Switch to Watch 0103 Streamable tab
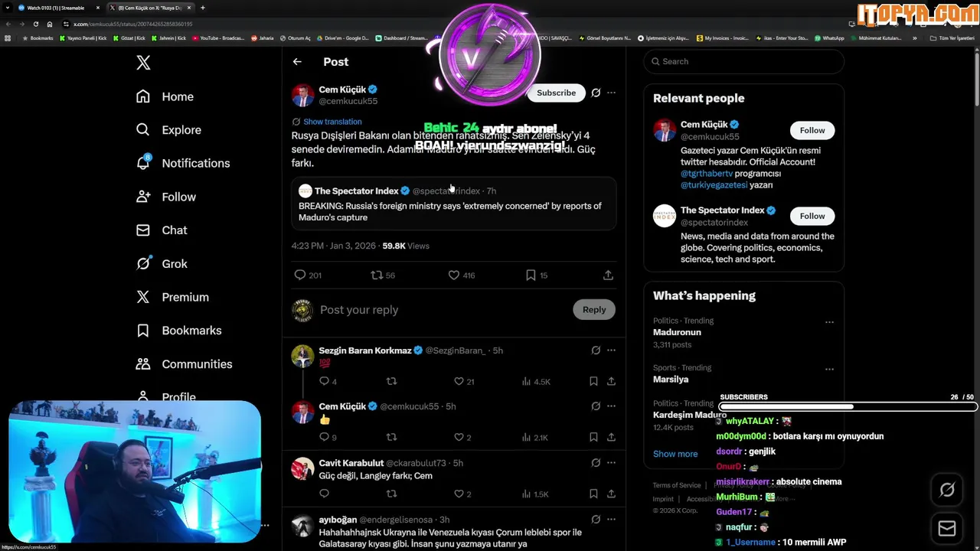This screenshot has height=551, width=980. 58,8
